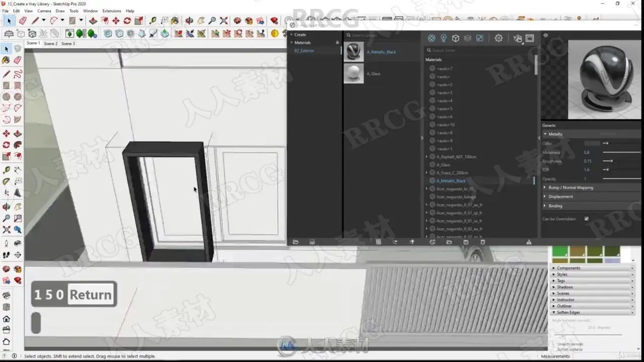Pick the Push/Pull tool in top toolbar
This screenshot has width=644, height=362.
tap(93, 21)
